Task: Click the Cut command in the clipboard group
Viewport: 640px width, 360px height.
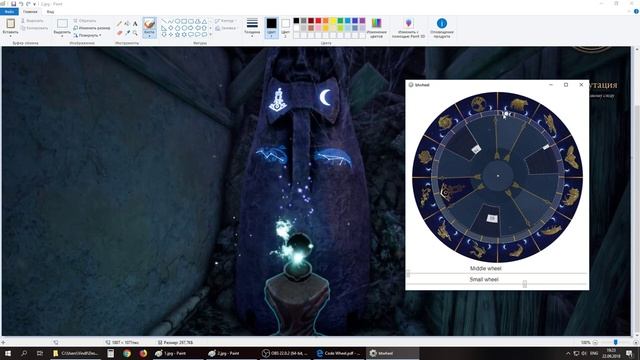Action: [32, 20]
